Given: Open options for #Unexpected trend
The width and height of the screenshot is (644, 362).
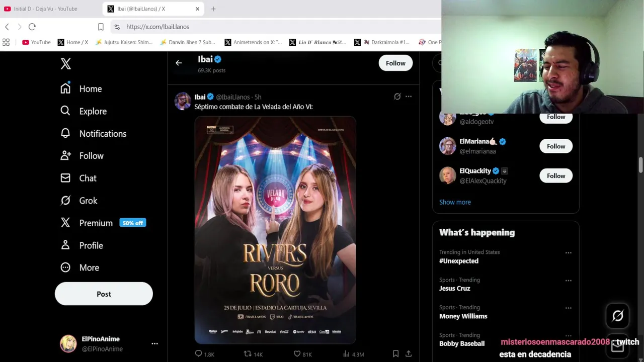Looking at the screenshot, I should pyautogui.click(x=569, y=253).
